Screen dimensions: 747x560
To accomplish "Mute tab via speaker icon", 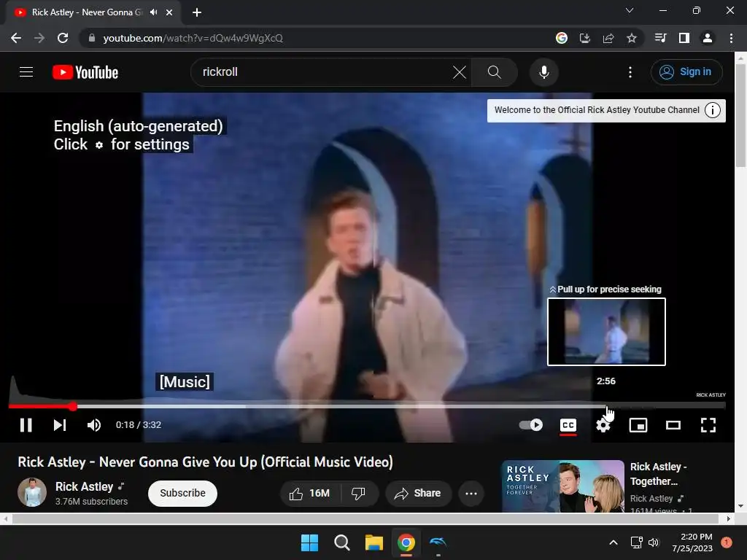I will coord(153,12).
